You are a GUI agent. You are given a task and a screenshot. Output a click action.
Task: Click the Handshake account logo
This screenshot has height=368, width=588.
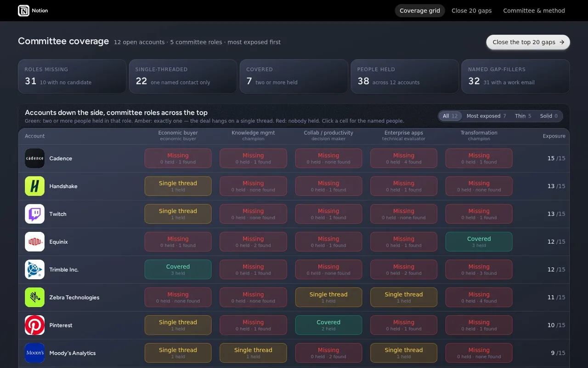pos(34,186)
